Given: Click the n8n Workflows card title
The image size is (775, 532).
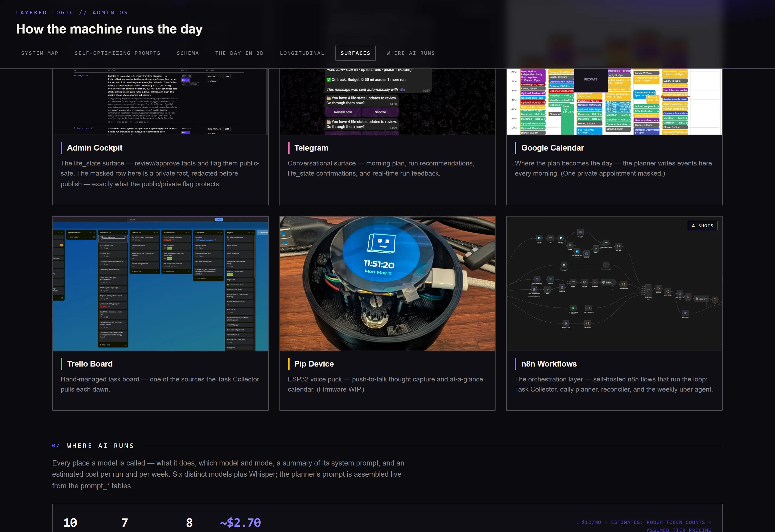Looking at the screenshot, I should [x=549, y=364].
